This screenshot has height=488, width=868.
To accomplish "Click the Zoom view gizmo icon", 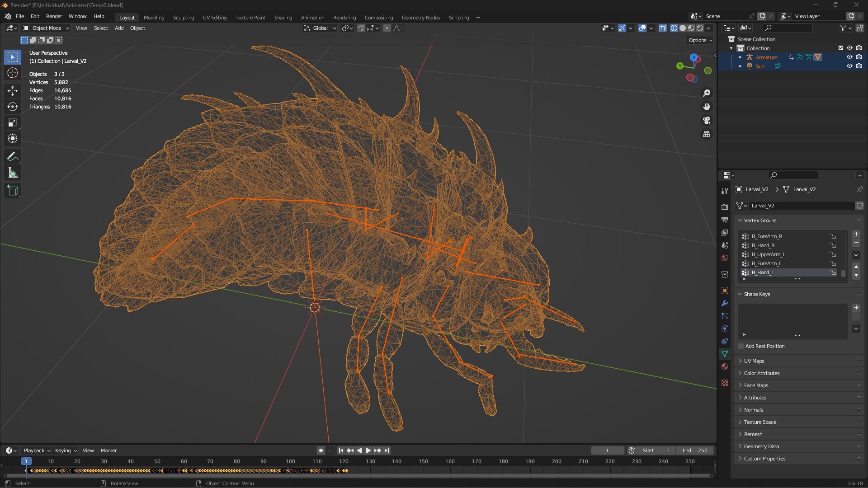I will [707, 93].
